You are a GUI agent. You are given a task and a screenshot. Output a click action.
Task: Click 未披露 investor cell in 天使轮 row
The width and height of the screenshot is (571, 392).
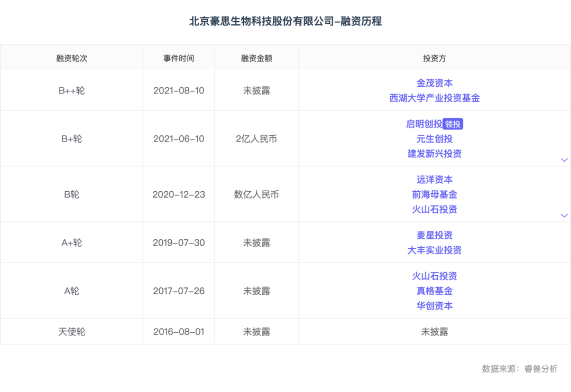[x=435, y=332]
